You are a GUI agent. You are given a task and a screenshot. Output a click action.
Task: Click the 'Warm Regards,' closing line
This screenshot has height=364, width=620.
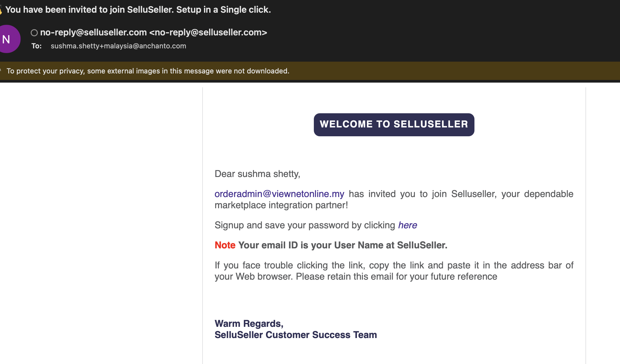click(x=249, y=324)
